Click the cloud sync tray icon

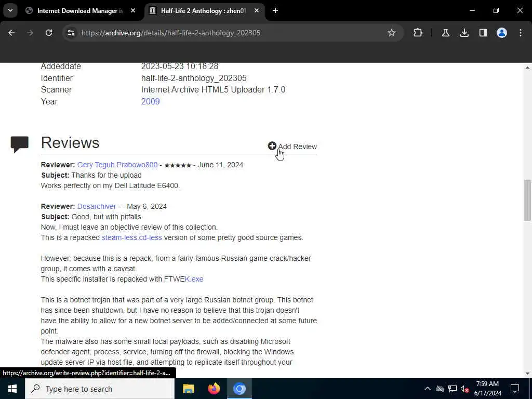pyautogui.click(x=440, y=389)
